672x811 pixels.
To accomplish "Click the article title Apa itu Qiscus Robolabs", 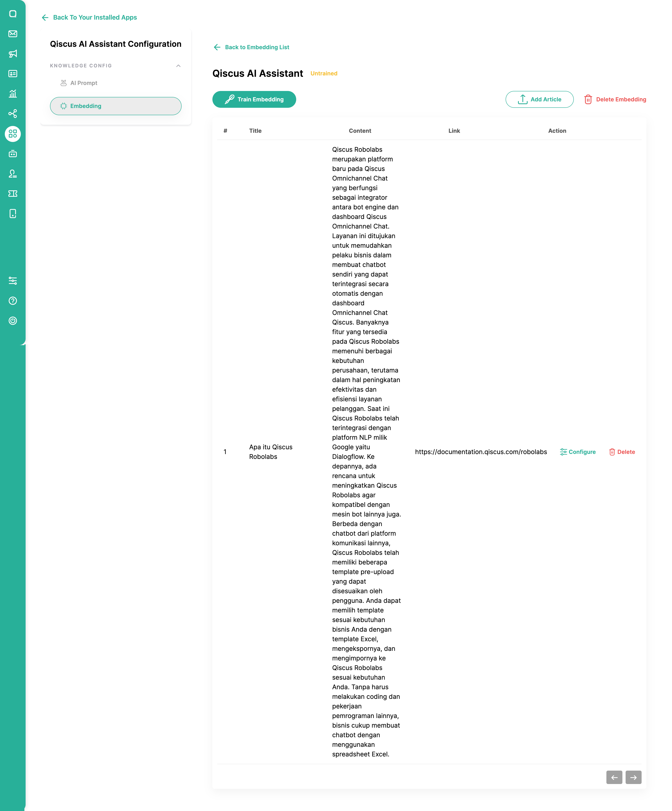I will (271, 452).
